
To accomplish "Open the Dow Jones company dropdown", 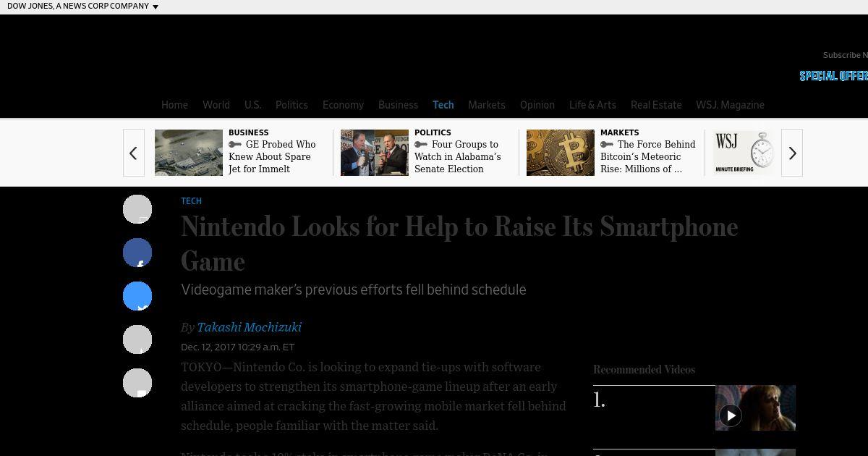I will click(82, 6).
